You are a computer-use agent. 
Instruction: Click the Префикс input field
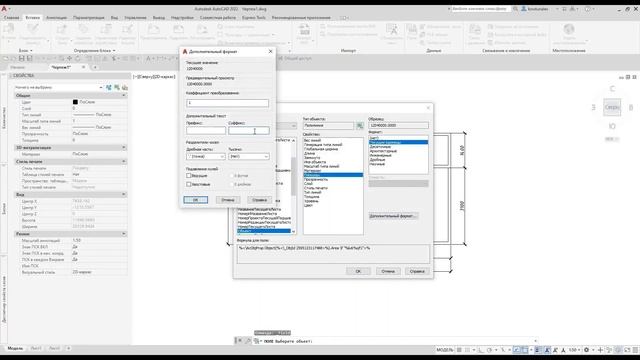(206, 131)
